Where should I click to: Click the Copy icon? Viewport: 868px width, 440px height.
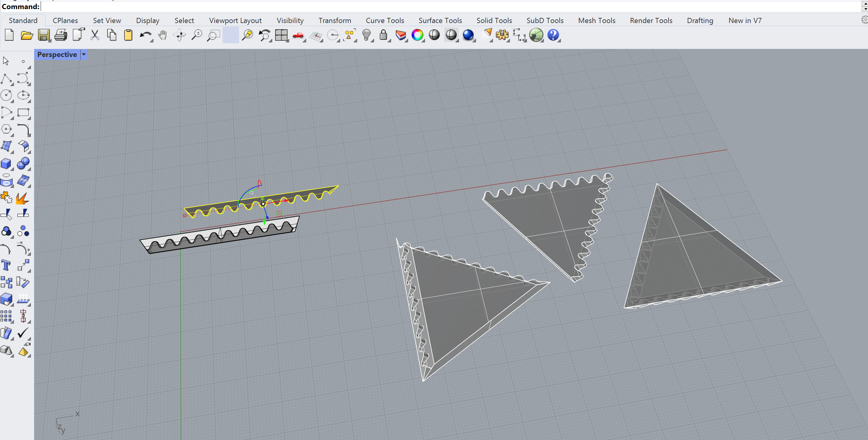point(112,35)
